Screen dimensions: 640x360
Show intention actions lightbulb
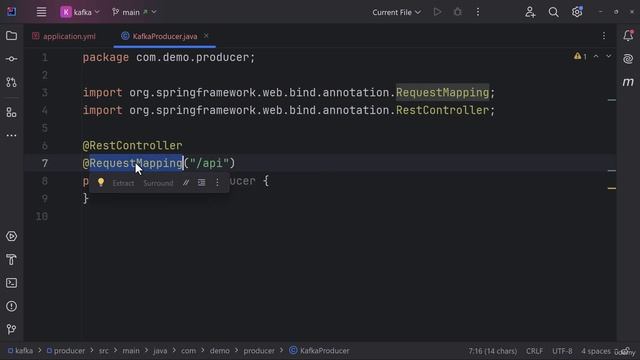[x=101, y=182]
